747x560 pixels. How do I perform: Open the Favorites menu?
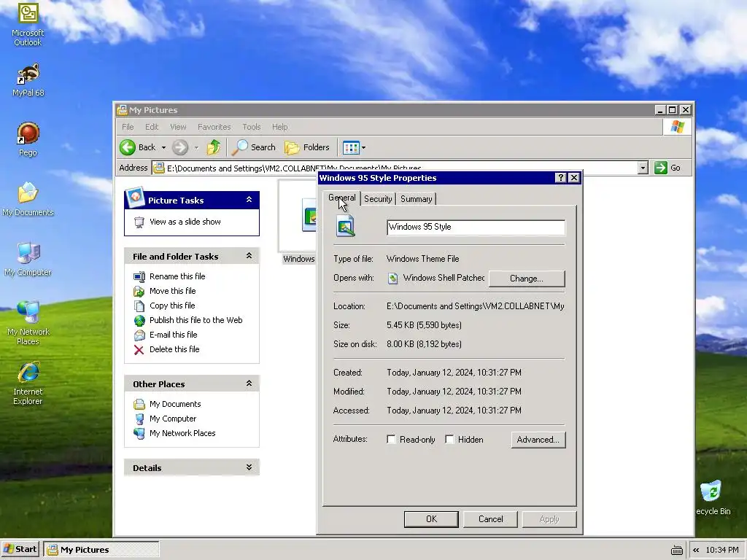pyautogui.click(x=214, y=127)
